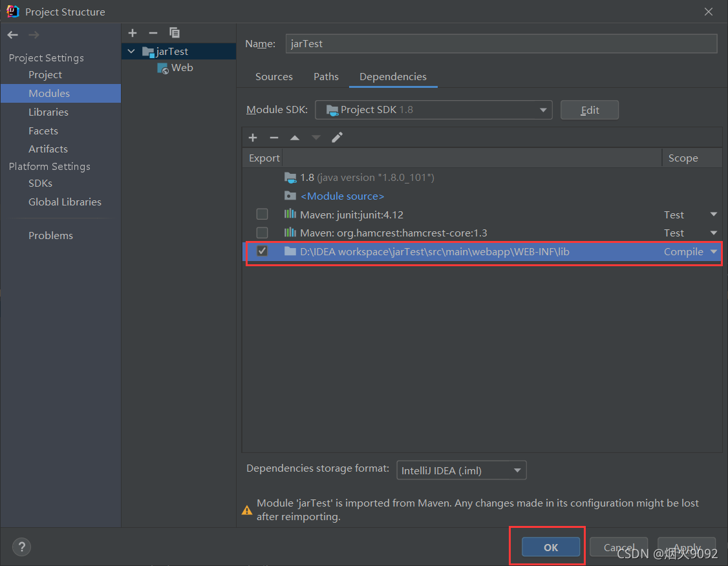Remove the selected dependency with the minus icon
Image resolution: width=728 pixels, height=566 pixels.
pos(274,138)
